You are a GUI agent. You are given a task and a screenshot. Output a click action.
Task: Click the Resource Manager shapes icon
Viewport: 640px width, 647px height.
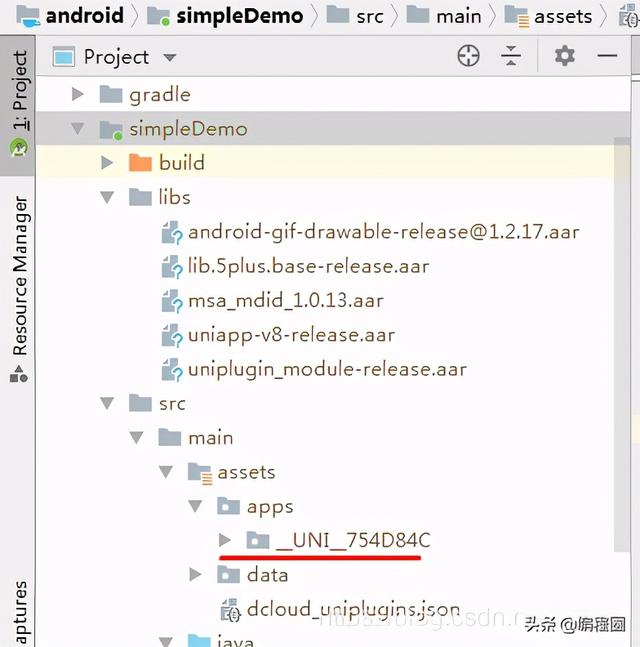coord(19,373)
